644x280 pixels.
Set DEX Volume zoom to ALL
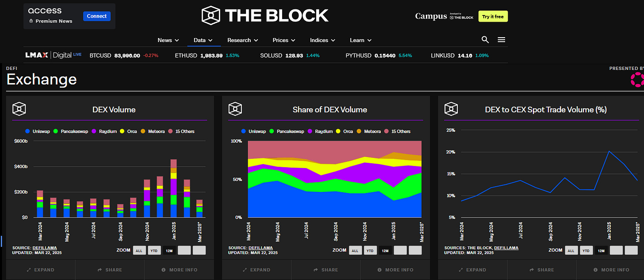139,250
